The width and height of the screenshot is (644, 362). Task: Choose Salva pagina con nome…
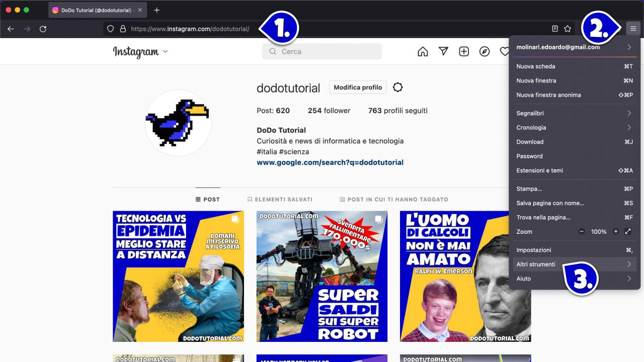pos(575,203)
